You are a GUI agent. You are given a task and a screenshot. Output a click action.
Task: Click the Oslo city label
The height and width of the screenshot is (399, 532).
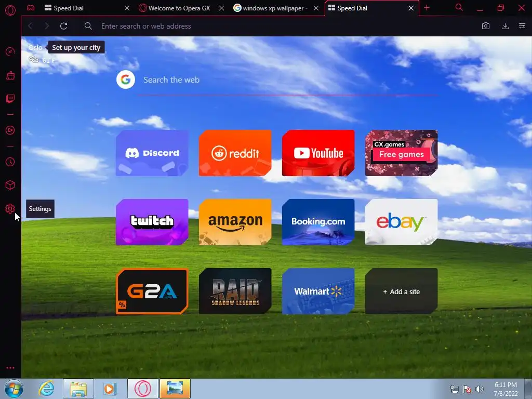point(35,47)
